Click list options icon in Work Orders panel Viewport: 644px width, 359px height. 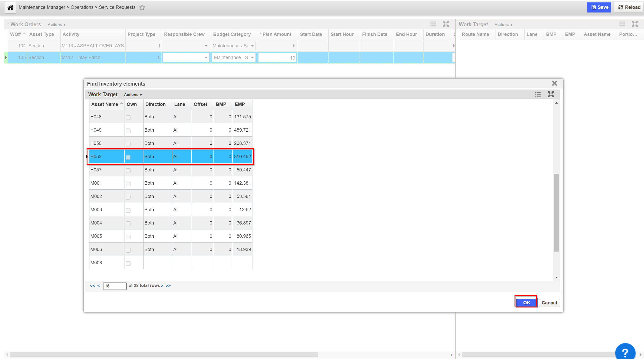(x=433, y=24)
